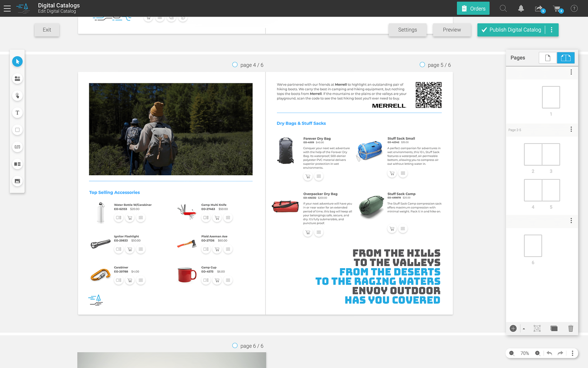Screen dimensions: 588x368
Task: Switch to the Orders section
Action: click(473, 8)
